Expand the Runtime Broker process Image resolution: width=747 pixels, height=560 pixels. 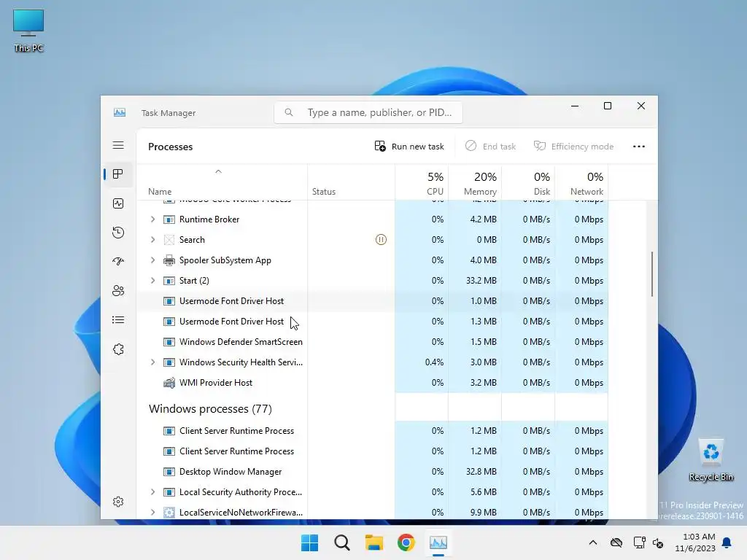coord(152,219)
